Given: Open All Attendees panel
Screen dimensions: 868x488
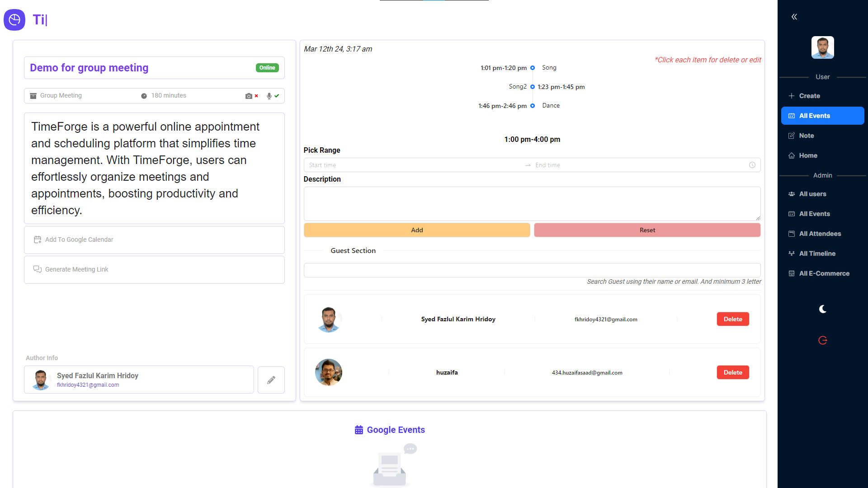Looking at the screenshot, I should [820, 234].
